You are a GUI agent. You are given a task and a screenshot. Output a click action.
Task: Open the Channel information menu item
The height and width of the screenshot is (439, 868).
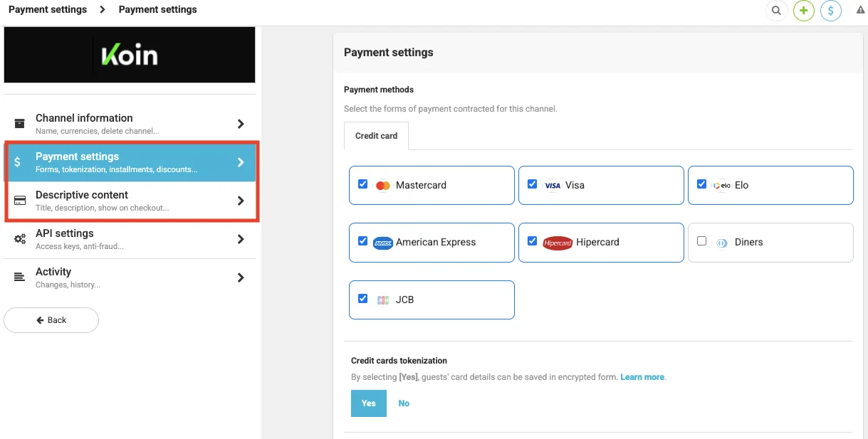pyautogui.click(x=130, y=124)
